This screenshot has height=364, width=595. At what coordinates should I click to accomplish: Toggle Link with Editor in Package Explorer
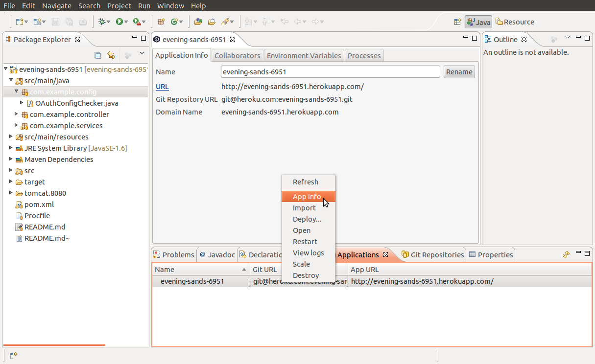pos(111,55)
